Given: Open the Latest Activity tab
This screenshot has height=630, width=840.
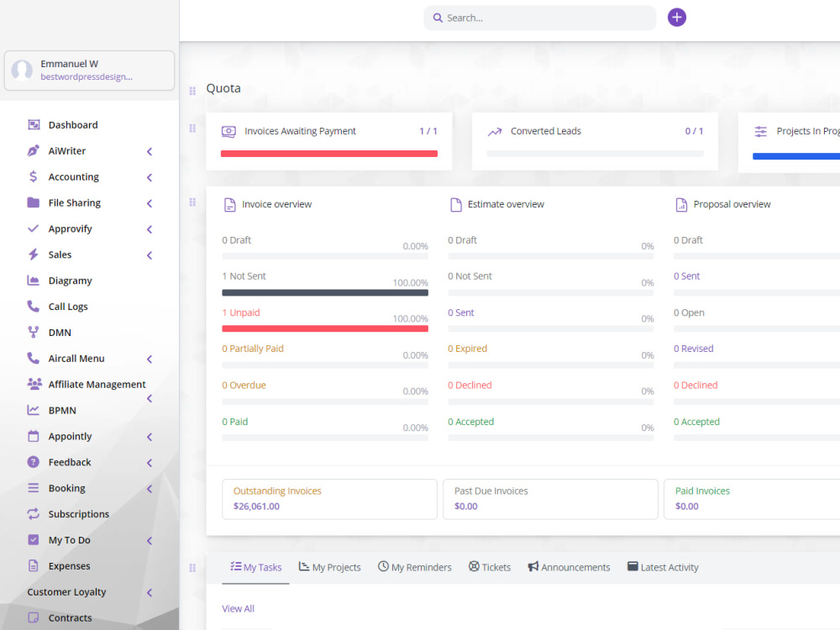Looking at the screenshot, I should coord(664,567).
